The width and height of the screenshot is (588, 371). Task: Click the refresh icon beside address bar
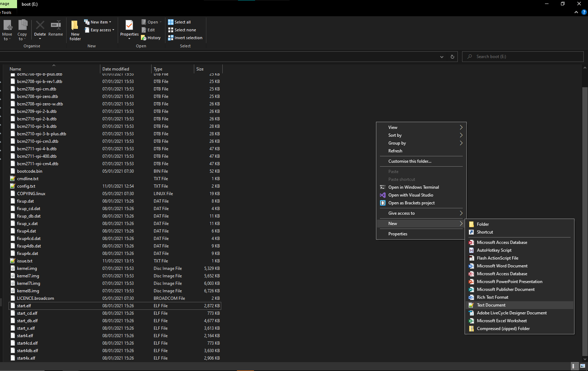point(452,57)
